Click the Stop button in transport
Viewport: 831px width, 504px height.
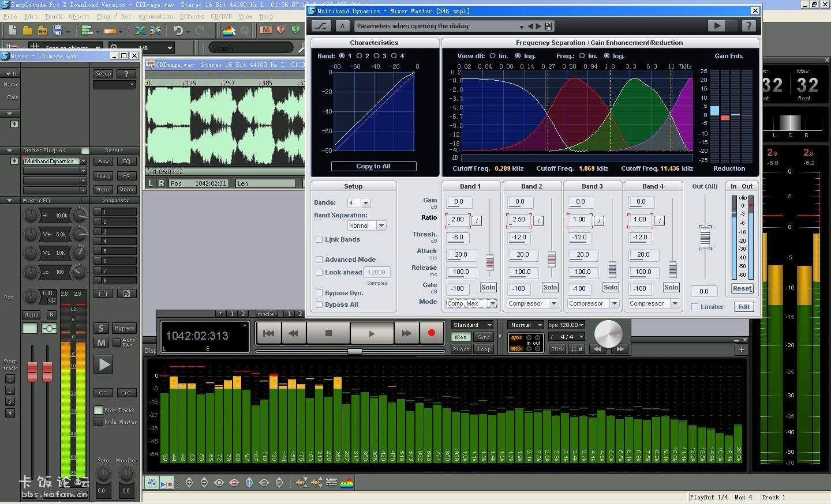(x=328, y=333)
